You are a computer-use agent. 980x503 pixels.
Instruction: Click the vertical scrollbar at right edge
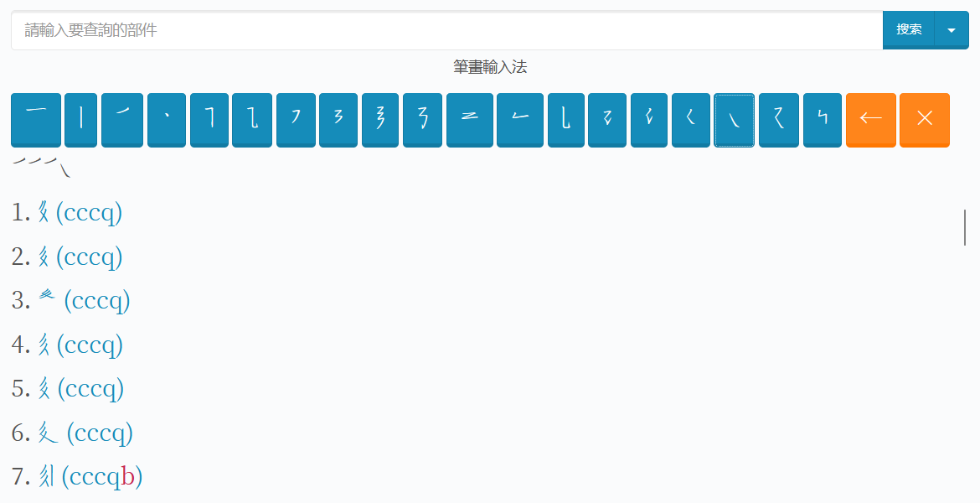click(x=965, y=227)
